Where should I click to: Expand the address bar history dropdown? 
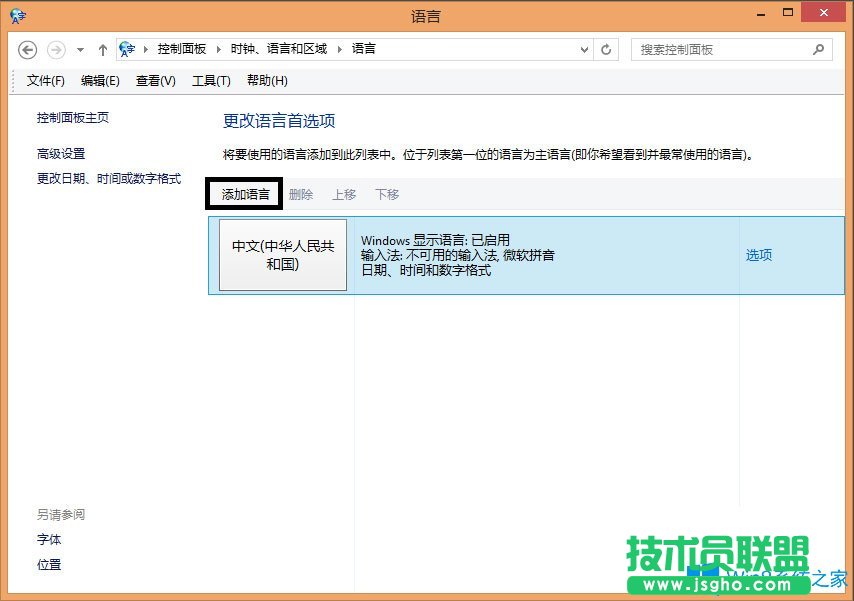point(583,48)
